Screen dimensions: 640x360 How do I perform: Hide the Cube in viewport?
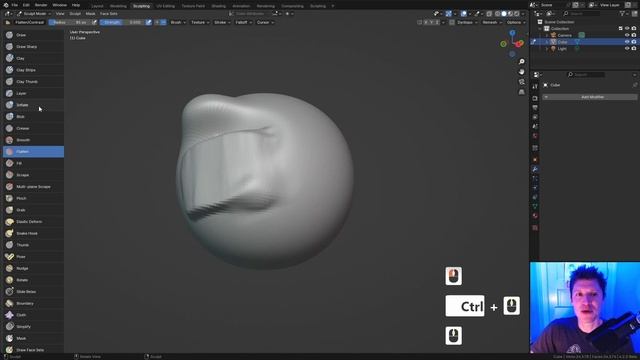point(627,42)
